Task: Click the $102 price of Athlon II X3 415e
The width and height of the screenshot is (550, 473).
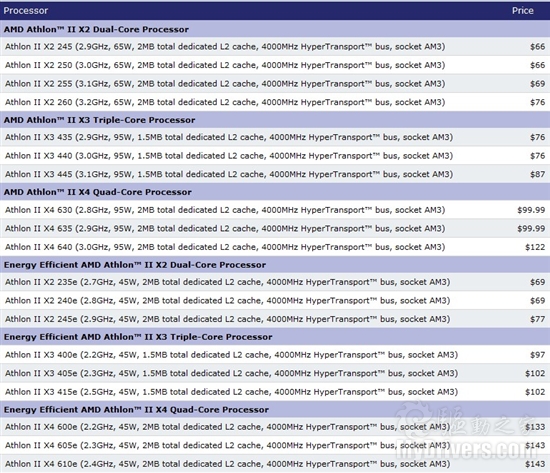Action: 535,392
